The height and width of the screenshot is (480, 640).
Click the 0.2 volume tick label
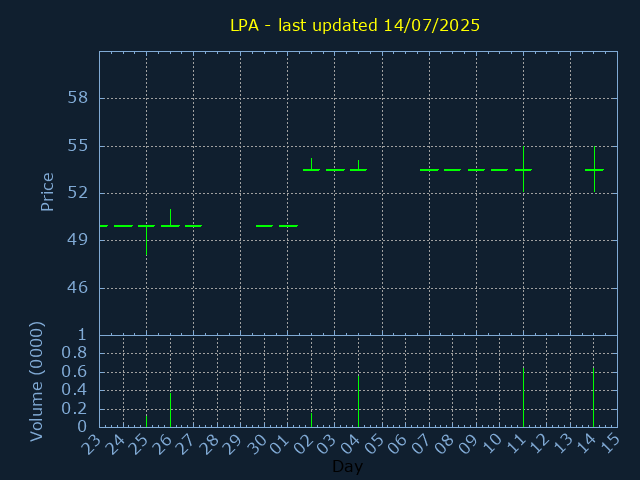(x=74, y=409)
